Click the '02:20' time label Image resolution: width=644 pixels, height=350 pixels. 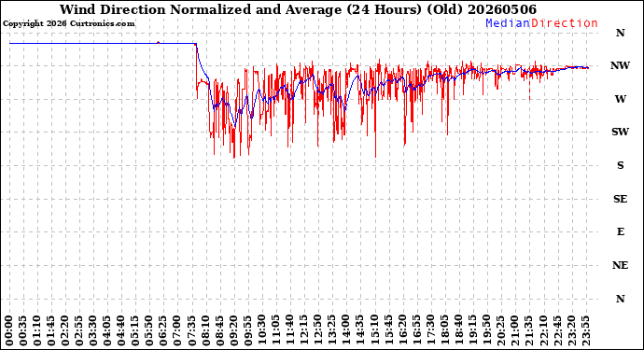pos(65,331)
